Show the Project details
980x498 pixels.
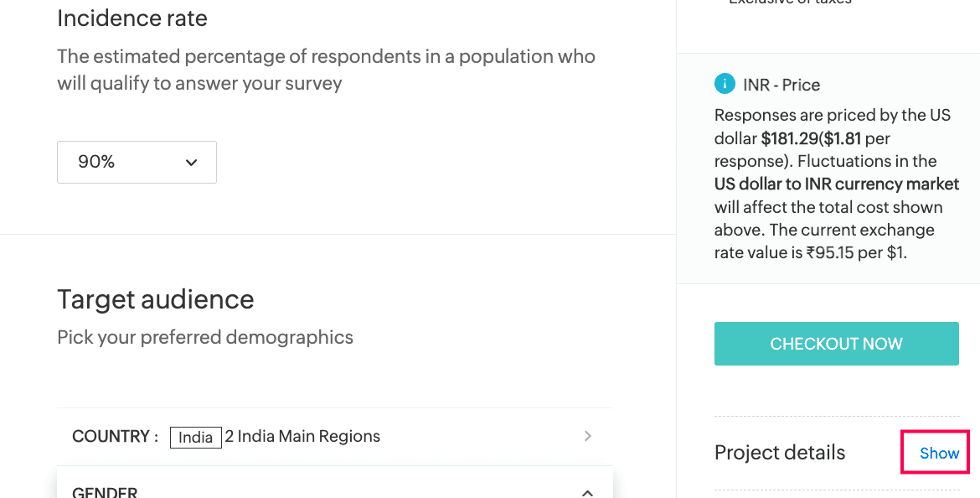[939, 453]
